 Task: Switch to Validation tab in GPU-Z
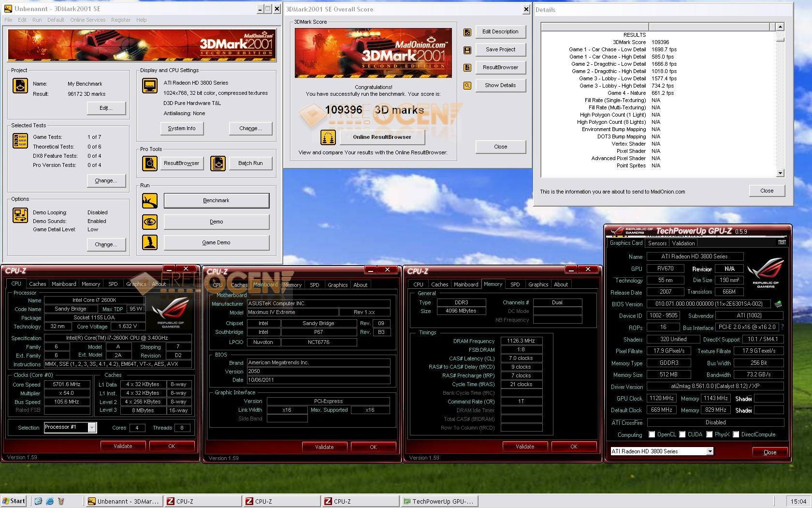[683, 243]
